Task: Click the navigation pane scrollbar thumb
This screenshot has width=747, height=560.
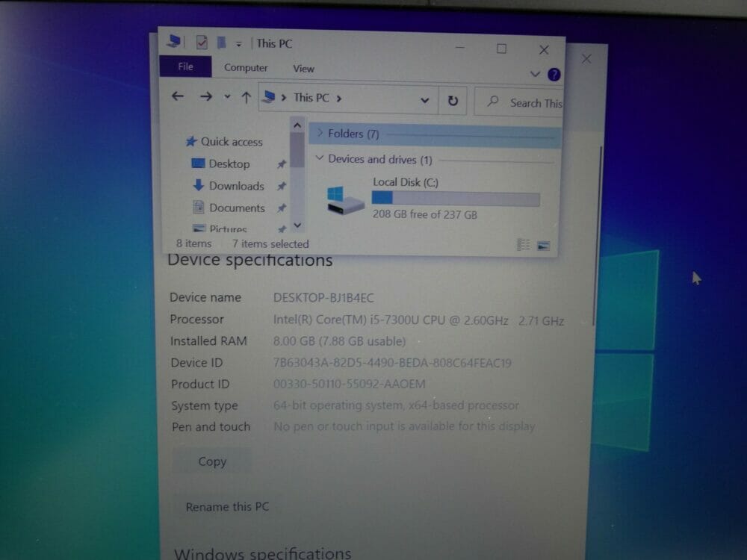Action: [297, 150]
